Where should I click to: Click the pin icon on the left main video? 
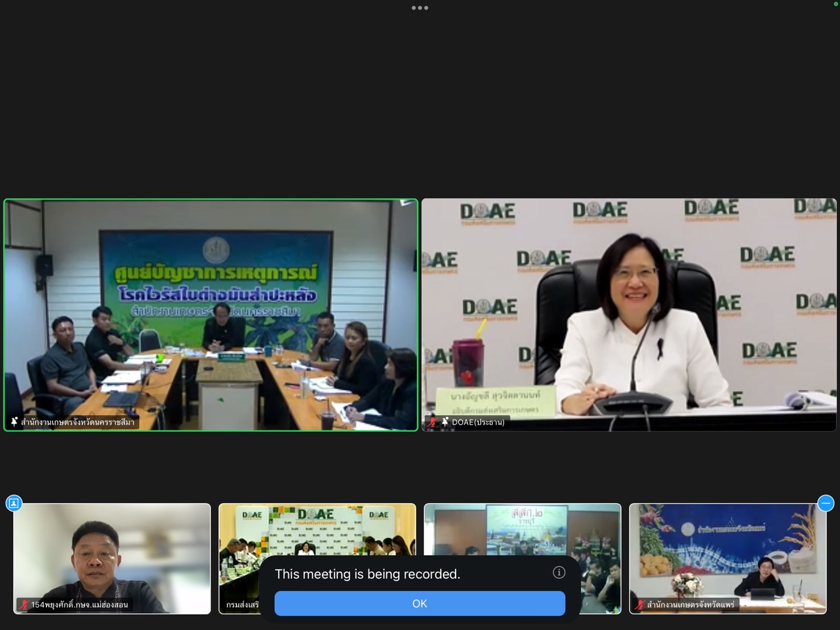(x=14, y=422)
